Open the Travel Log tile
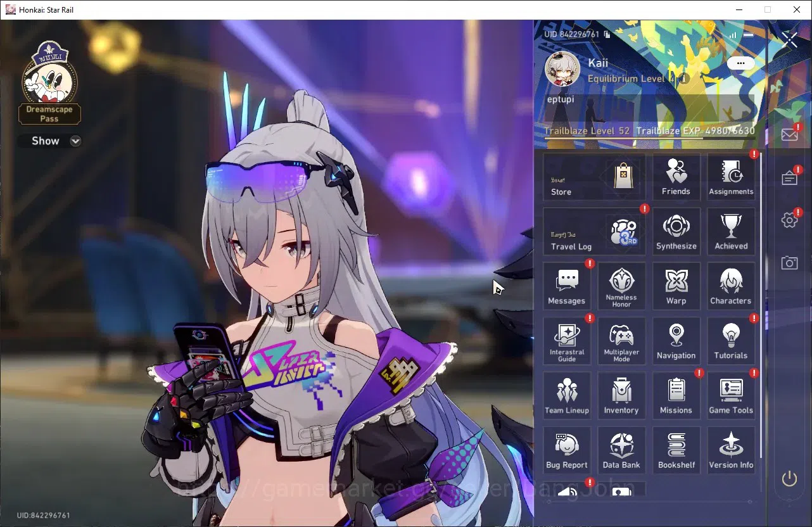The width and height of the screenshot is (812, 527). coord(594,232)
